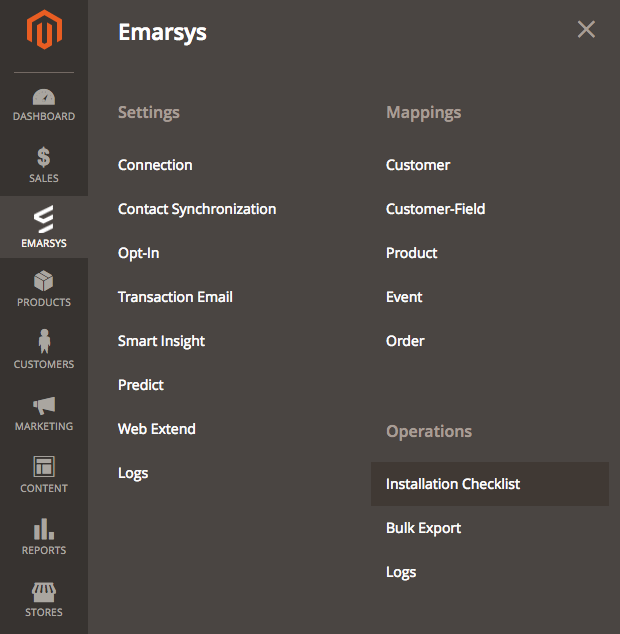
Task: Open Order mapping
Action: [405, 341]
